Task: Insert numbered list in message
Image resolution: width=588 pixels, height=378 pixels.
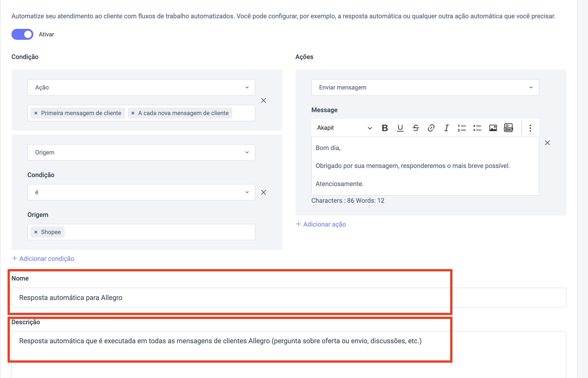Action: (x=462, y=128)
